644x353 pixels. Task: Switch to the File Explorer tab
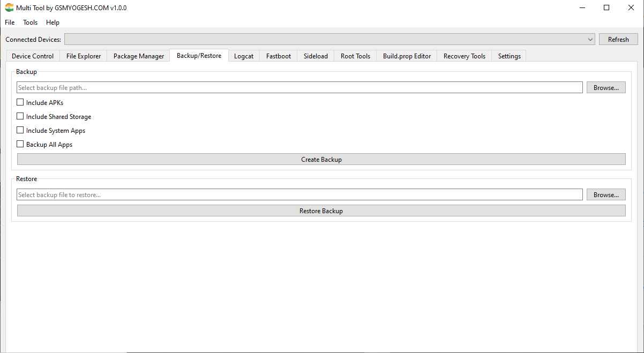point(84,56)
